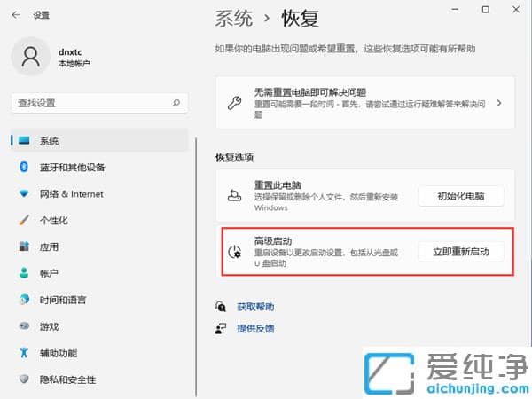Click the paintbrush icon for 个性化

[x=24, y=220]
